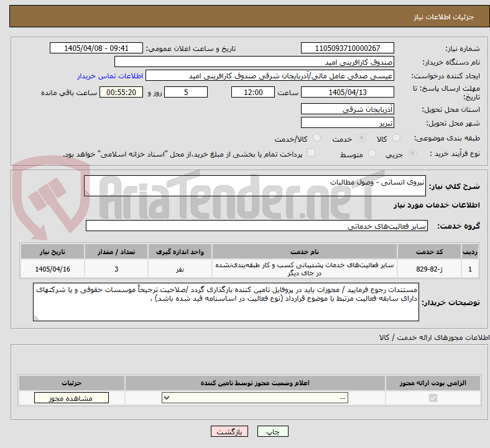Click the شماره نیاز number field
490x448 pixels.
(x=347, y=48)
